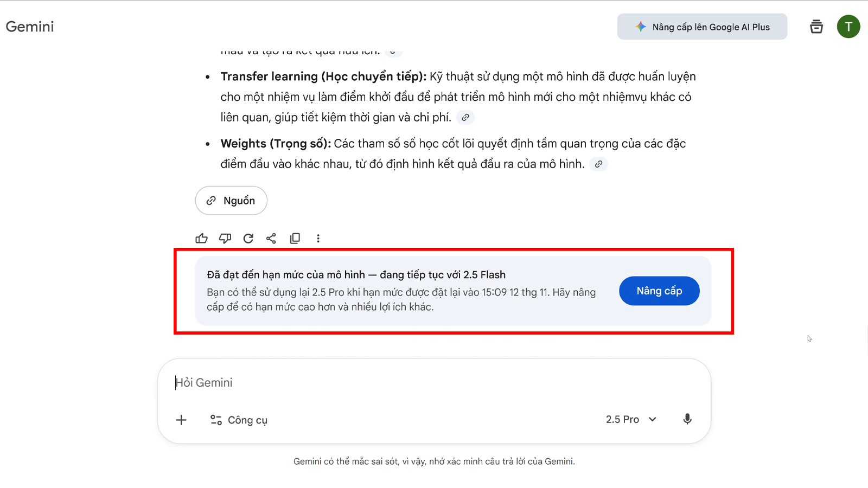Click the plus icon to add files

tap(181, 420)
